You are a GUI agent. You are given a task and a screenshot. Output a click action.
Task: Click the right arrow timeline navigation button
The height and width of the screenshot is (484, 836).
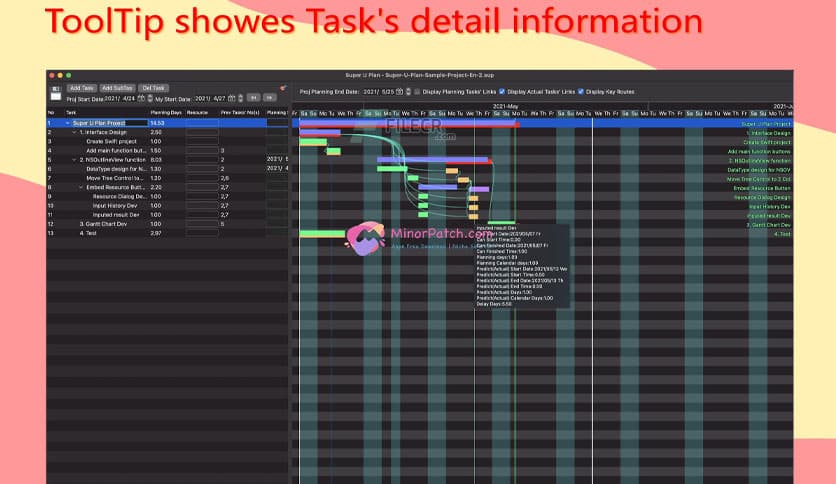tap(269, 99)
